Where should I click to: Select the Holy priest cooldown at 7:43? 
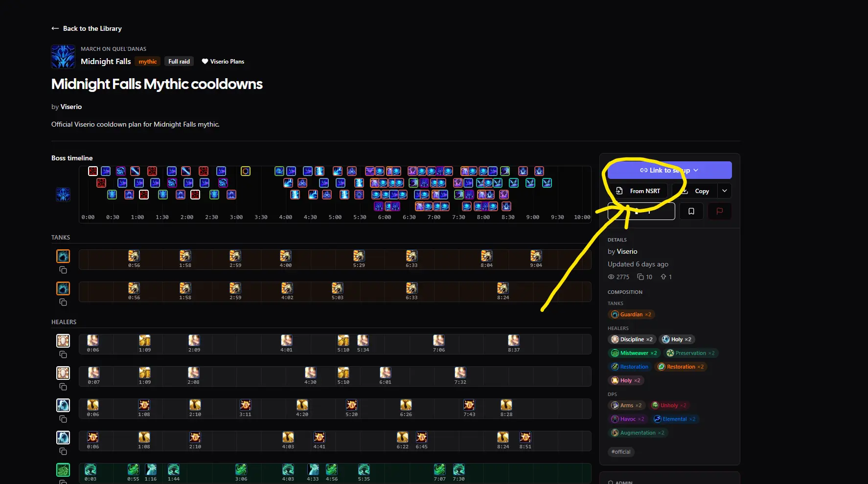469,405
